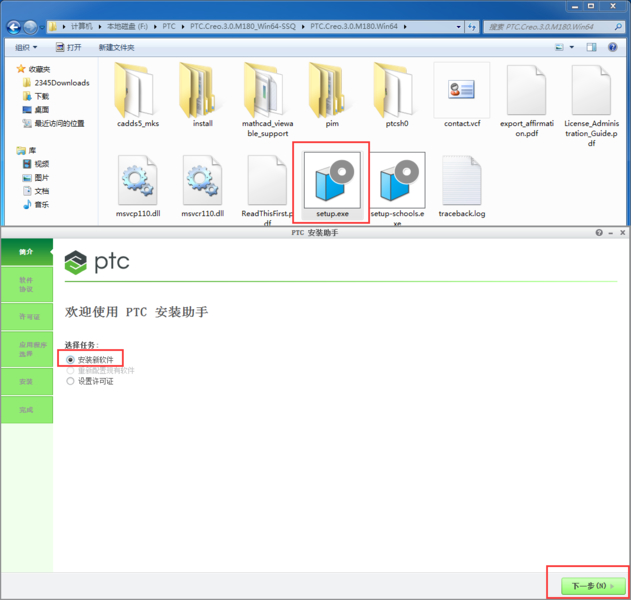Screen dimensions: 631x600
Task: Select the contact.vcf file icon
Action: pos(462,90)
